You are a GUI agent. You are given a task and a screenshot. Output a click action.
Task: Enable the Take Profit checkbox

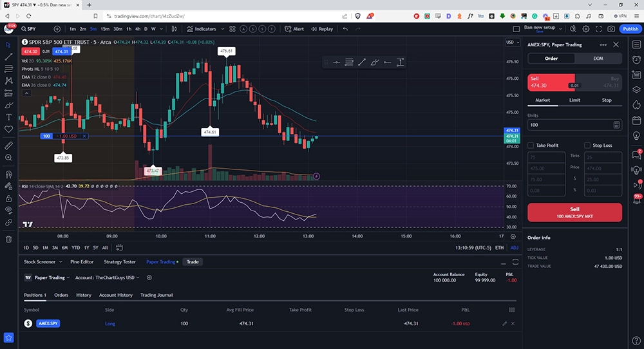pos(531,146)
